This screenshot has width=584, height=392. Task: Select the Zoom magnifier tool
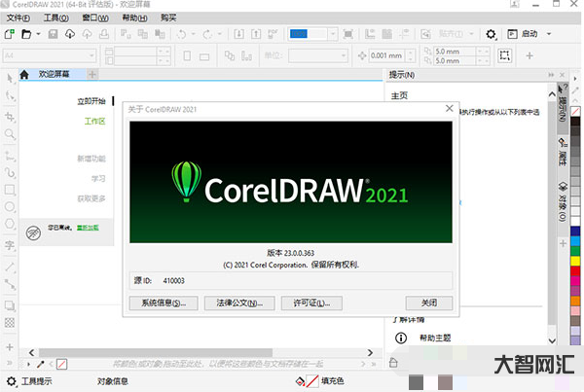(10, 133)
